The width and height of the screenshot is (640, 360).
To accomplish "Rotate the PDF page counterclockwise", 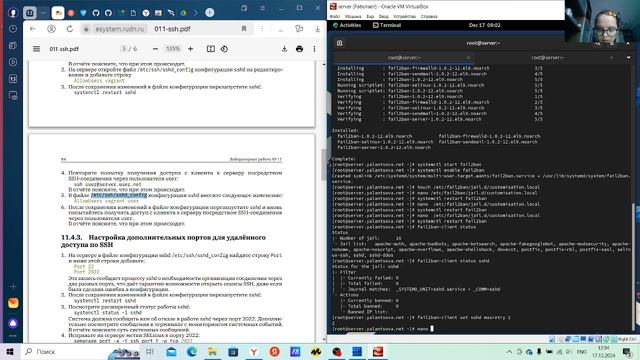I will (x=224, y=49).
